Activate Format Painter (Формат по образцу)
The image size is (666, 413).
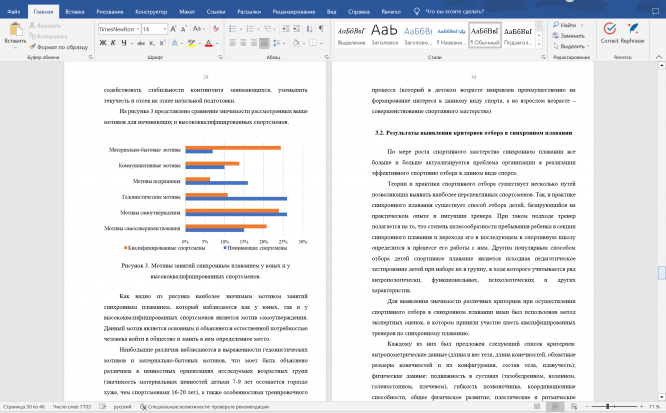pos(58,47)
